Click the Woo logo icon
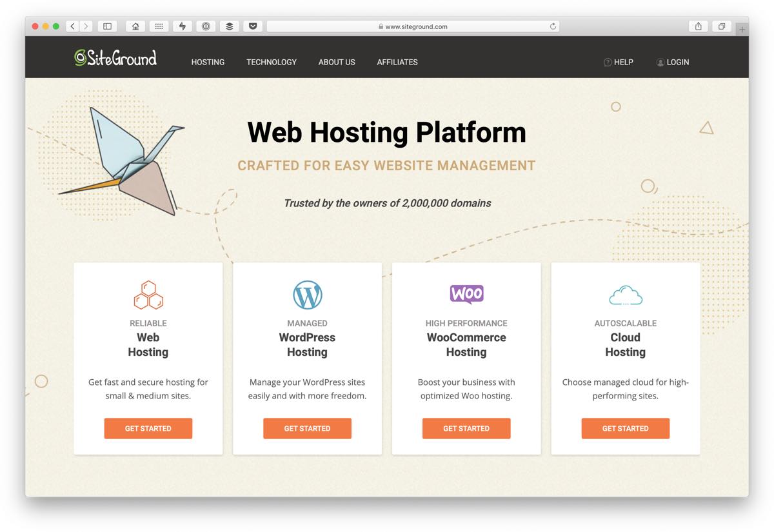The height and width of the screenshot is (532, 774). click(466, 294)
